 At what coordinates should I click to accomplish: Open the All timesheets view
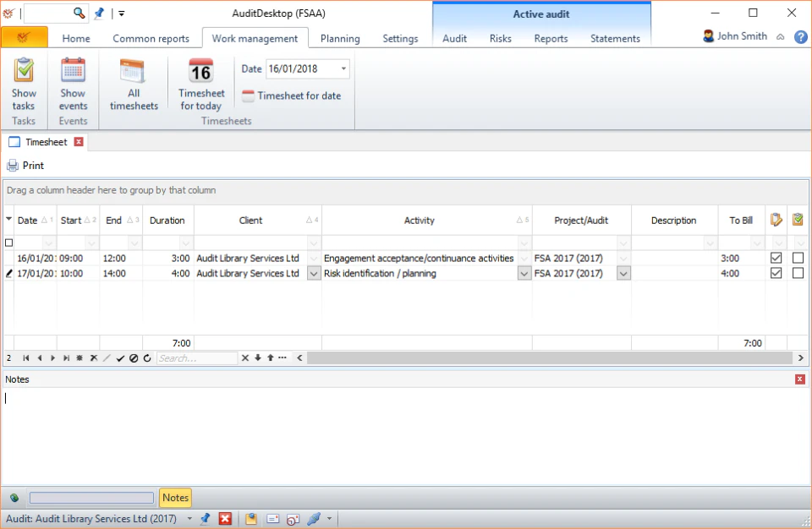134,85
